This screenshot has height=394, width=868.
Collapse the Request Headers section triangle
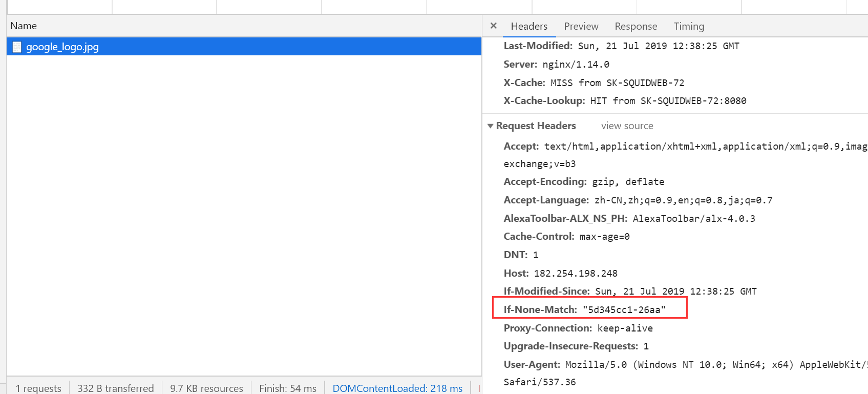tap(491, 126)
